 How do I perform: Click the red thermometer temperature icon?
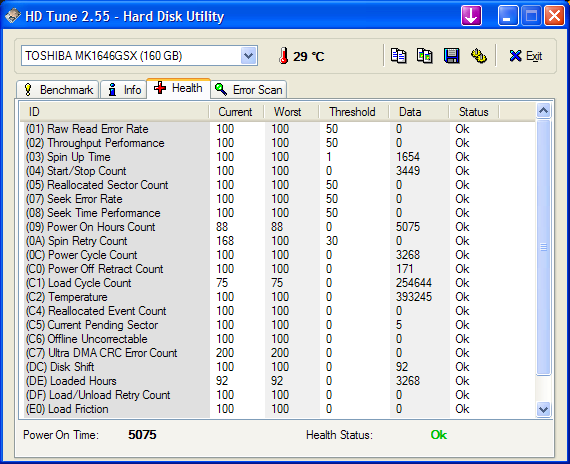click(284, 56)
